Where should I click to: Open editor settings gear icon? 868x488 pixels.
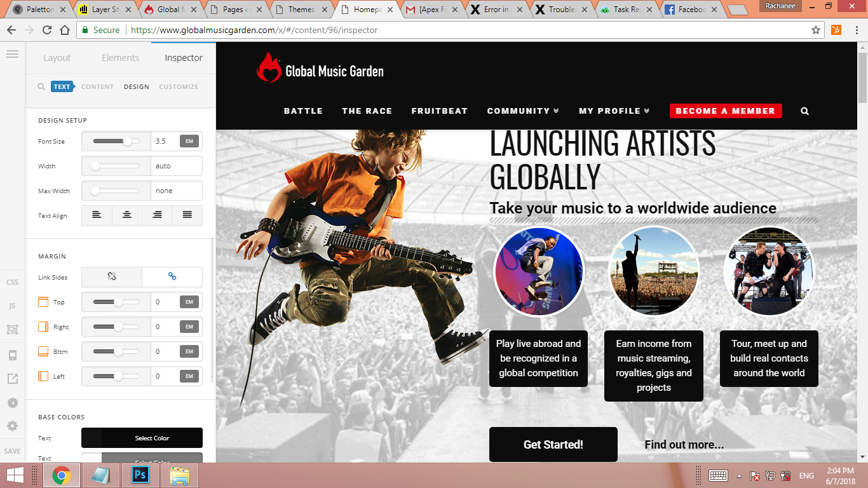[12, 426]
